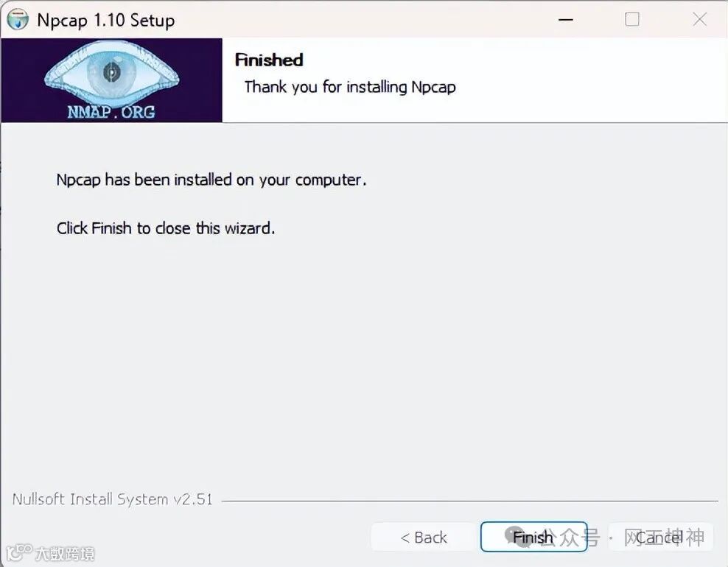Maximize the Npcap Setup window

632,19
